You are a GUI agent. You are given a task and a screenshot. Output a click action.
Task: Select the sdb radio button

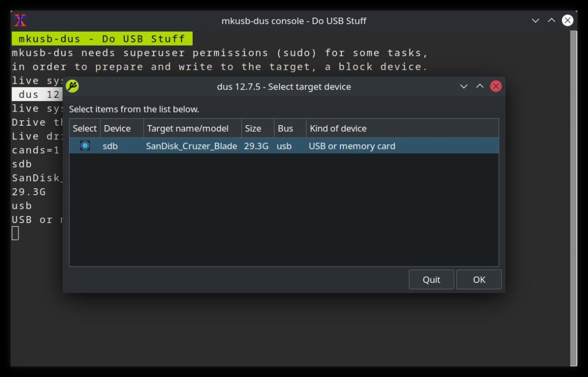point(85,145)
